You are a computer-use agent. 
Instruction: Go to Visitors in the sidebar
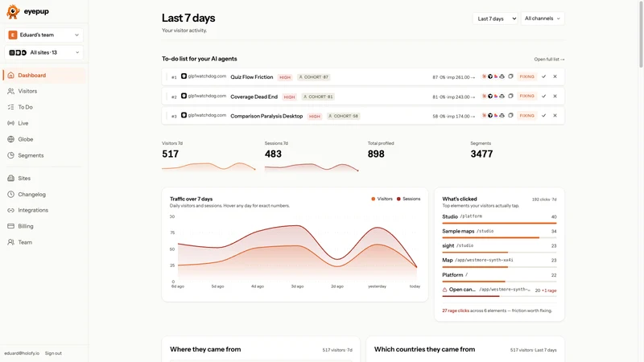44,91
